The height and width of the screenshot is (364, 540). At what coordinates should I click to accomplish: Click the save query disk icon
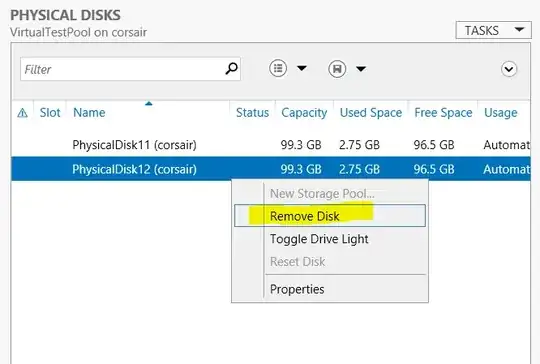point(337,69)
